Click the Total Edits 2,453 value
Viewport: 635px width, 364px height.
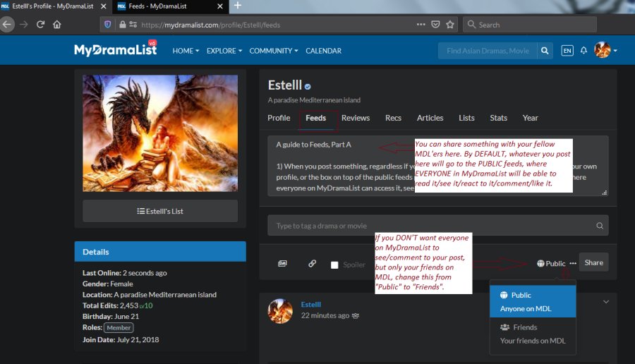pyautogui.click(x=129, y=305)
